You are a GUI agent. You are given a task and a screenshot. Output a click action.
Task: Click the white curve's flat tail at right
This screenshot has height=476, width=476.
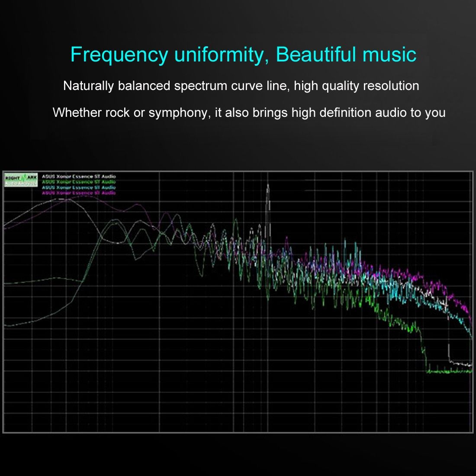(x=461, y=364)
